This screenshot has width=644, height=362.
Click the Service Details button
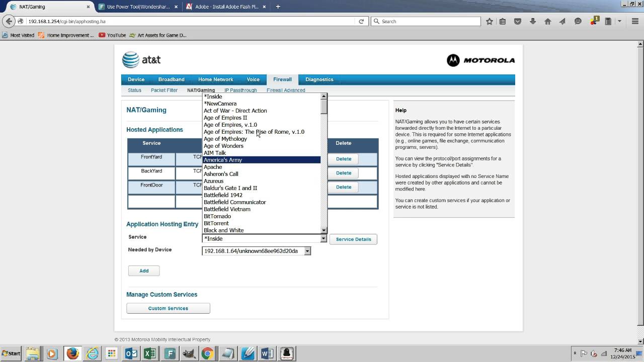[x=353, y=239]
